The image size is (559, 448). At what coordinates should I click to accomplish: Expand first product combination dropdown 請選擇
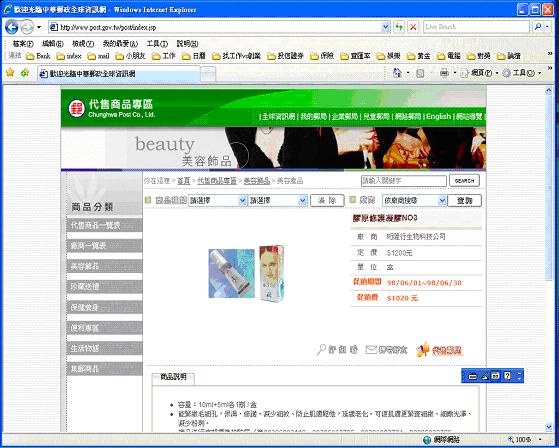[x=217, y=200]
